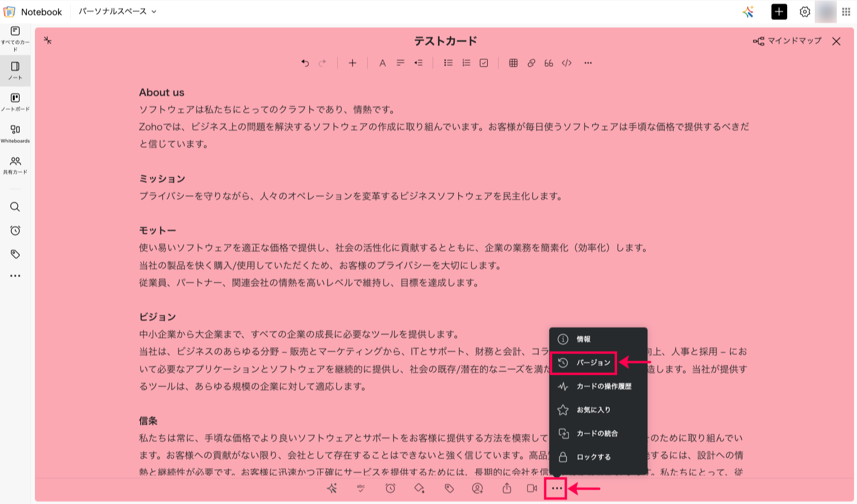Add a tag using bottom bar tag icon
Image resolution: width=857 pixels, height=504 pixels.
click(449, 488)
